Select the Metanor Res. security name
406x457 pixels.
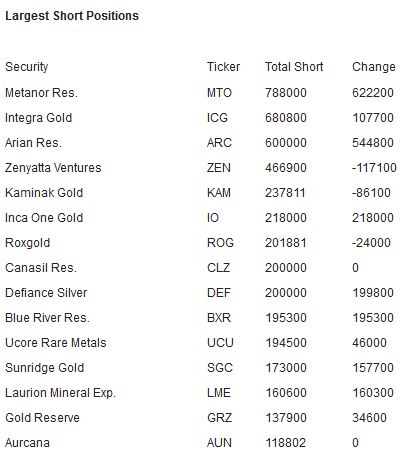point(41,93)
